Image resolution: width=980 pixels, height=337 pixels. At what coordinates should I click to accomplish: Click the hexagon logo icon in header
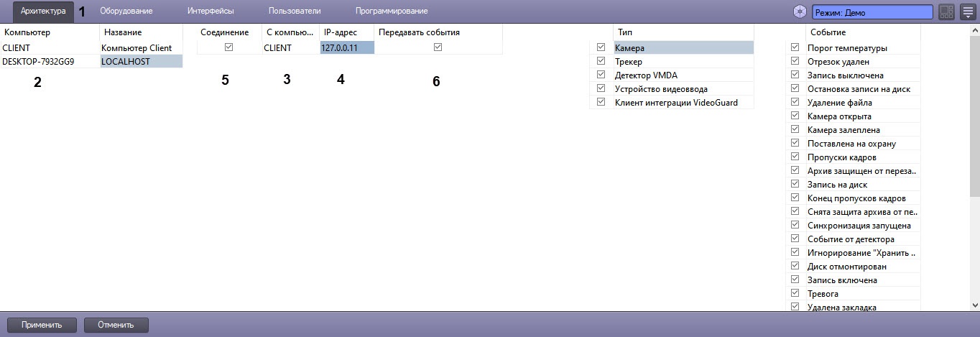pyautogui.click(x=800, y=11)
